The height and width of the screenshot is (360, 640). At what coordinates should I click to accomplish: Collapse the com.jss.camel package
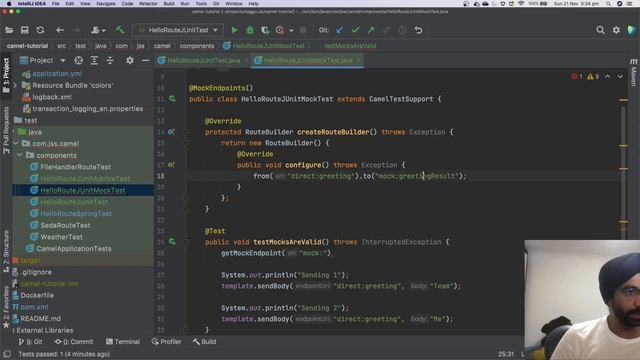(16, 144)
